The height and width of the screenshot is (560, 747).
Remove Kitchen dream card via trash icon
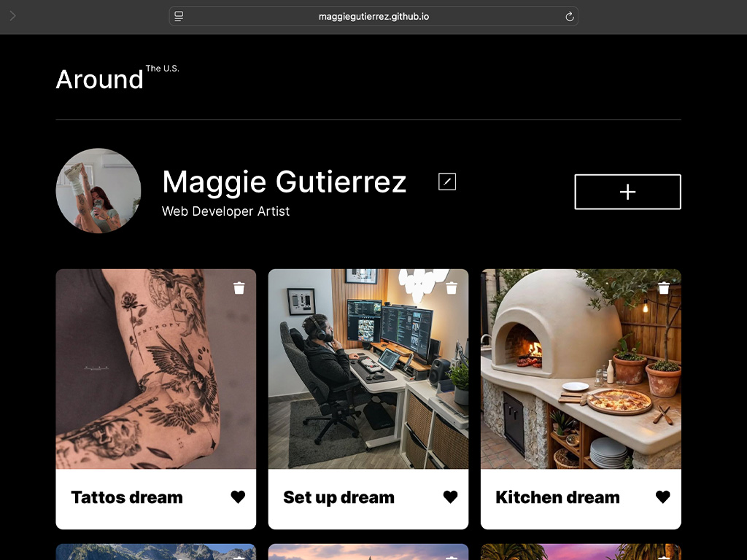pos(664,288)
